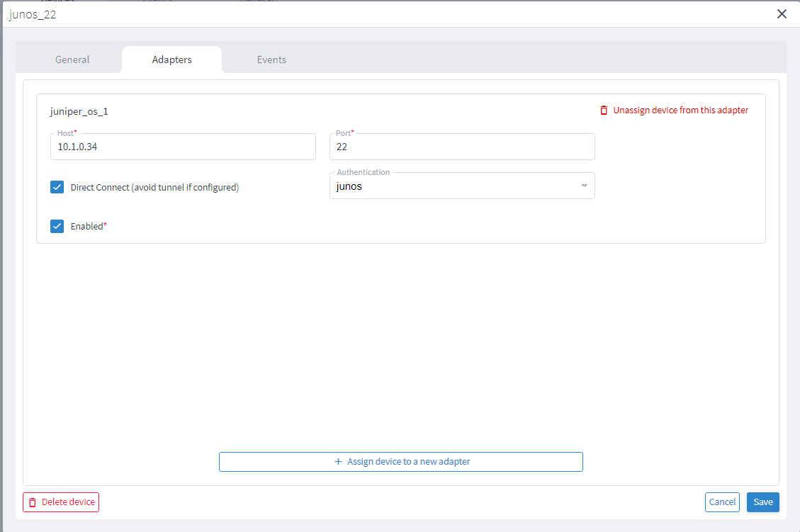The image size is (800, 532).
Task: Click the dropdown arrow in the Authentication field
Action: [584, 185]
